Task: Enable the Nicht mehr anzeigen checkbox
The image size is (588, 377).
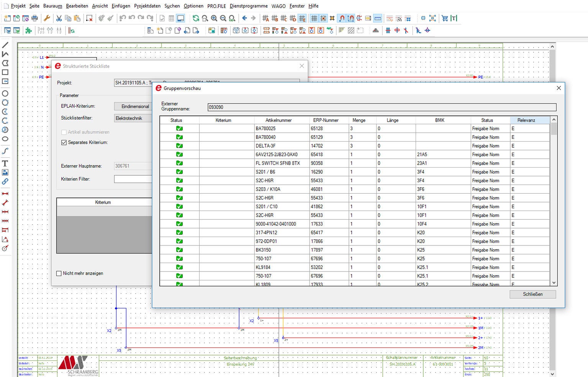Action: (x=59, y=273)
